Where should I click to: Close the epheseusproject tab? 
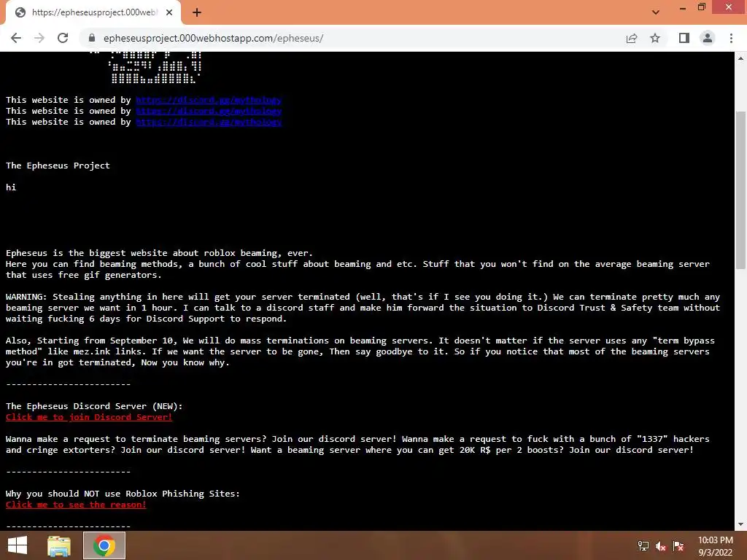[169, 13]
